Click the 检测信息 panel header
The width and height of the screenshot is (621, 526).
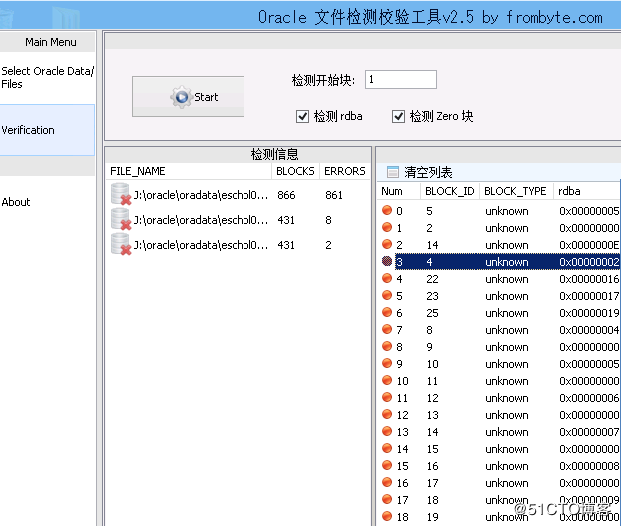click(274, 154)
